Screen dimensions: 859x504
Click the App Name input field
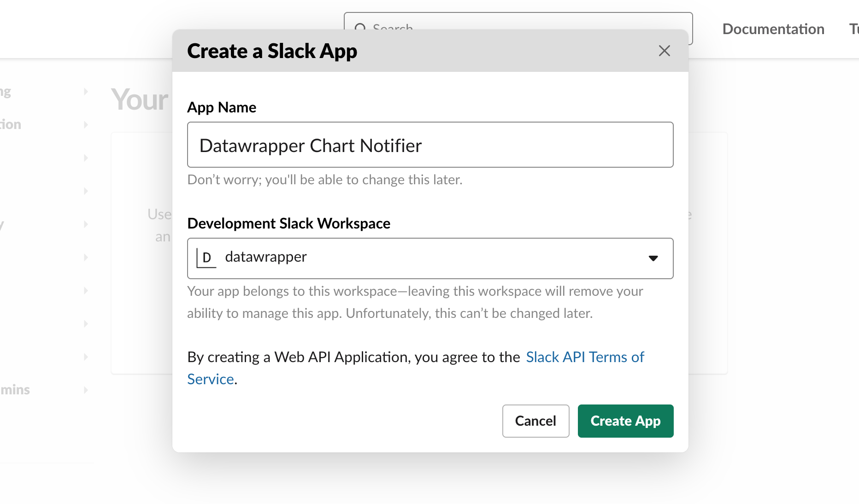(430, 145)
